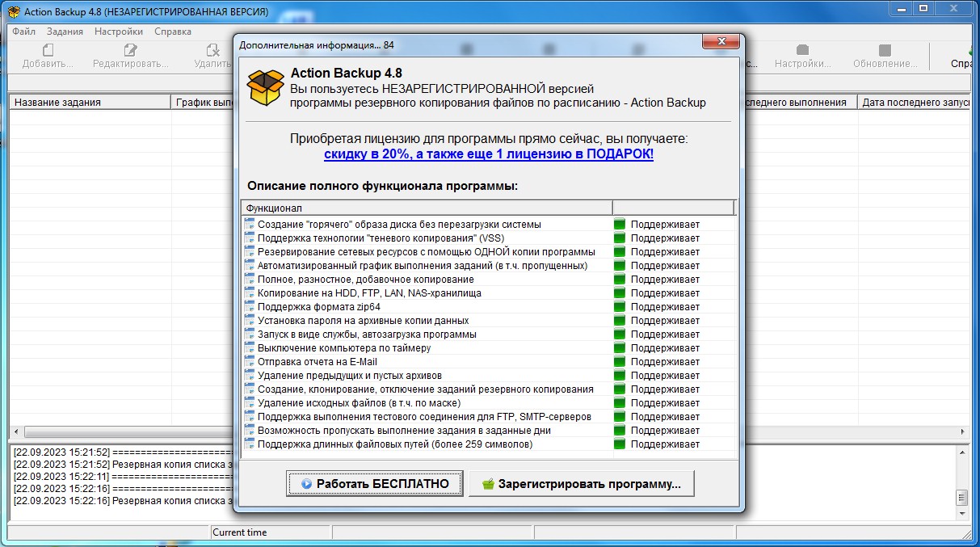
Task: Click green indicator for Запуск в виде службы row
Action: click(620, 335)
